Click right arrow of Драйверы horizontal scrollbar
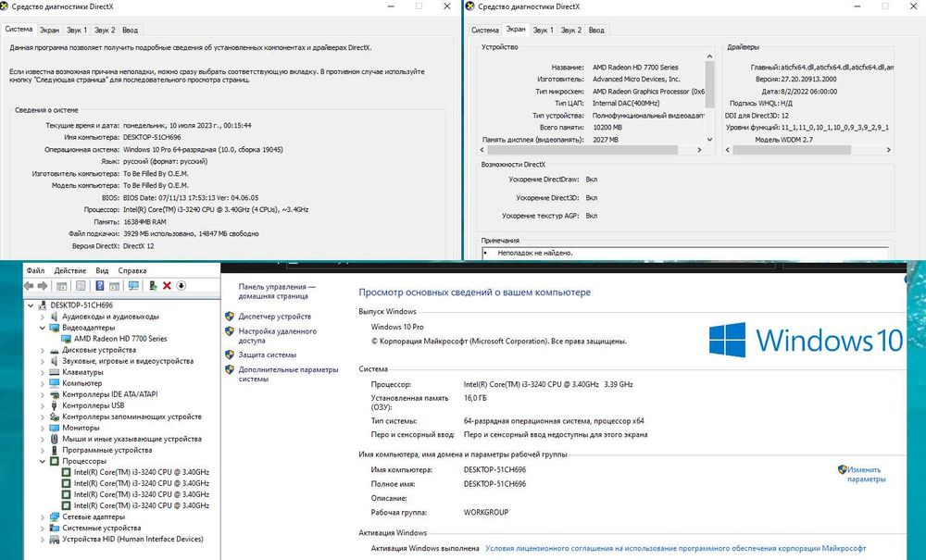Image resolution: width=926 pixels, height=560 pixels. click(888, 150)
